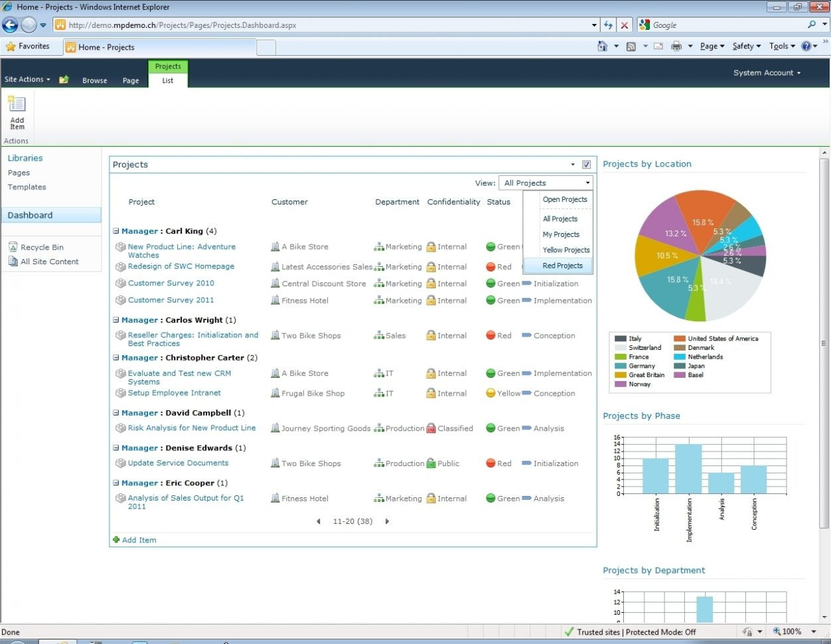
Task: Open the Internet Explorer Home icon
Action: point(602,46)
